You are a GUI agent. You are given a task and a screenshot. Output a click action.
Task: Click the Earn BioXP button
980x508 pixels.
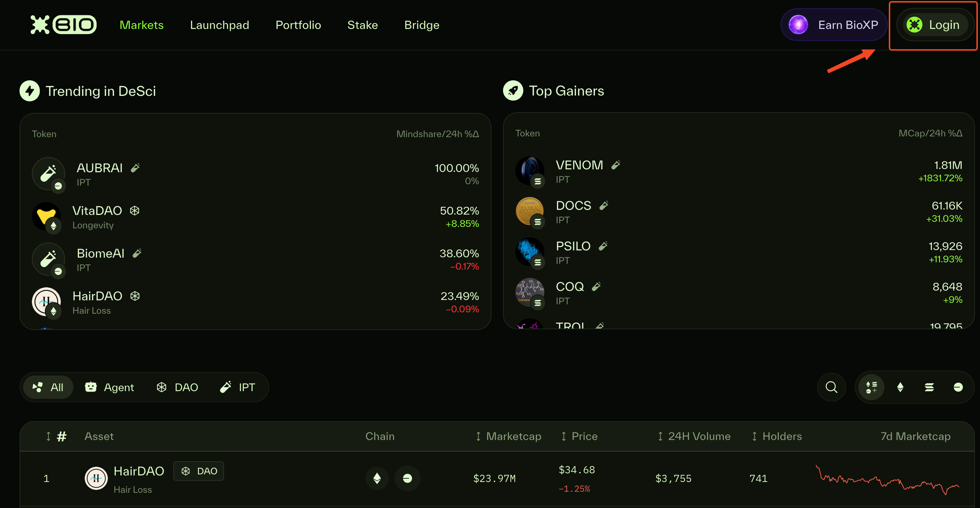pyautogui.click(x=833, y=25)
